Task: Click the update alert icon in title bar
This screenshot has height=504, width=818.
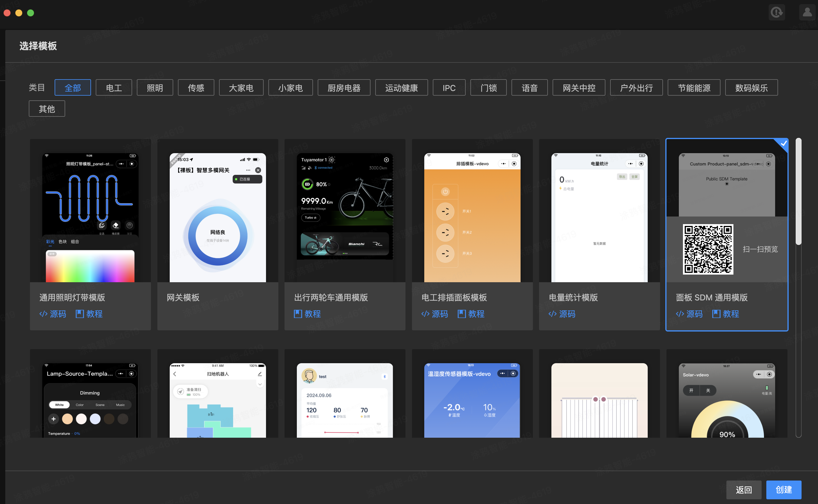Action: [x=776, y=12]
